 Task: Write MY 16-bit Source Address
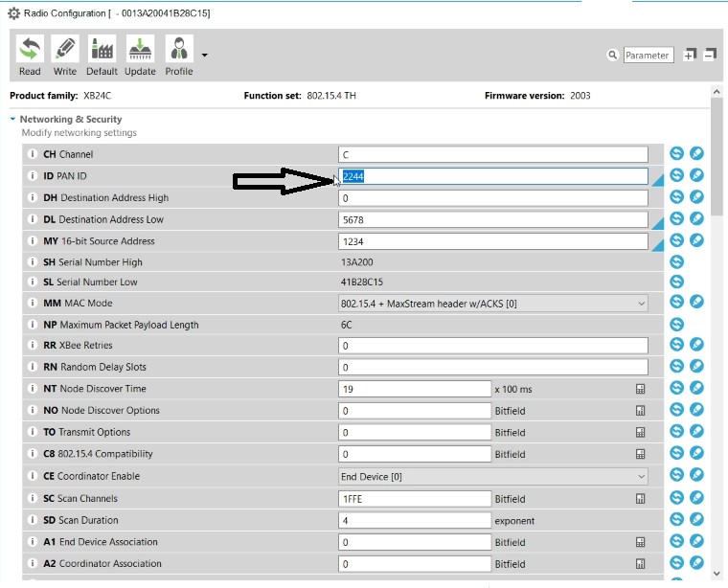696,240
